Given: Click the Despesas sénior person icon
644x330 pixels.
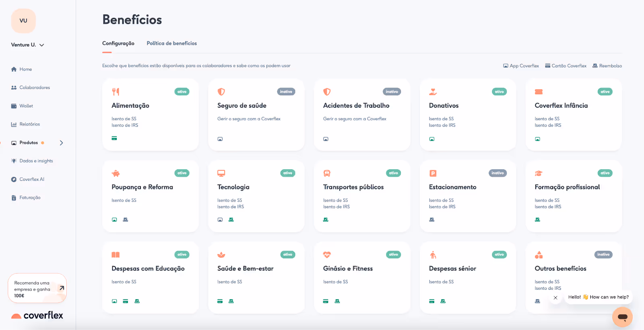Looking at the screenshot, I should (x=433, y=255).
